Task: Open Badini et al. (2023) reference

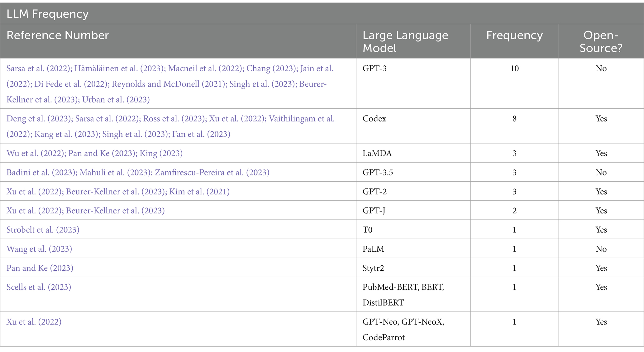Action: point(41,173)
